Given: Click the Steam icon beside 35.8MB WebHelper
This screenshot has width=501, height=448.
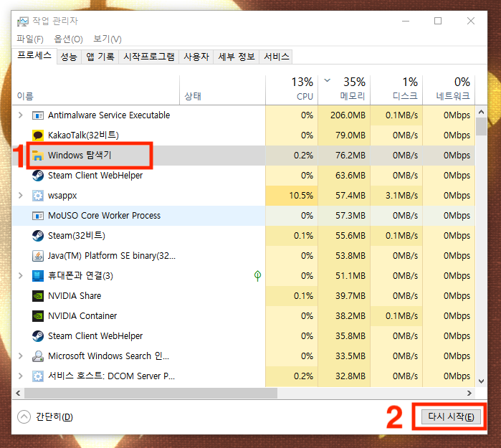Looking at the screenshot, I should click(x=38, y=336).
